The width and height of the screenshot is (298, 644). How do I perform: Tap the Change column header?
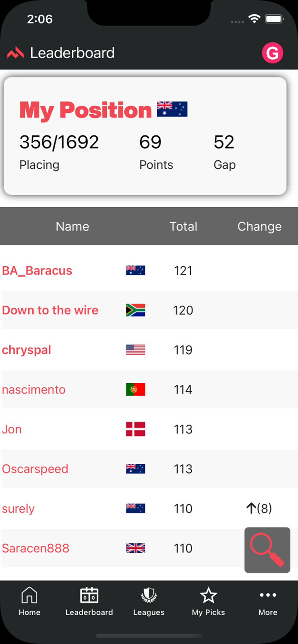click(259, 226)
